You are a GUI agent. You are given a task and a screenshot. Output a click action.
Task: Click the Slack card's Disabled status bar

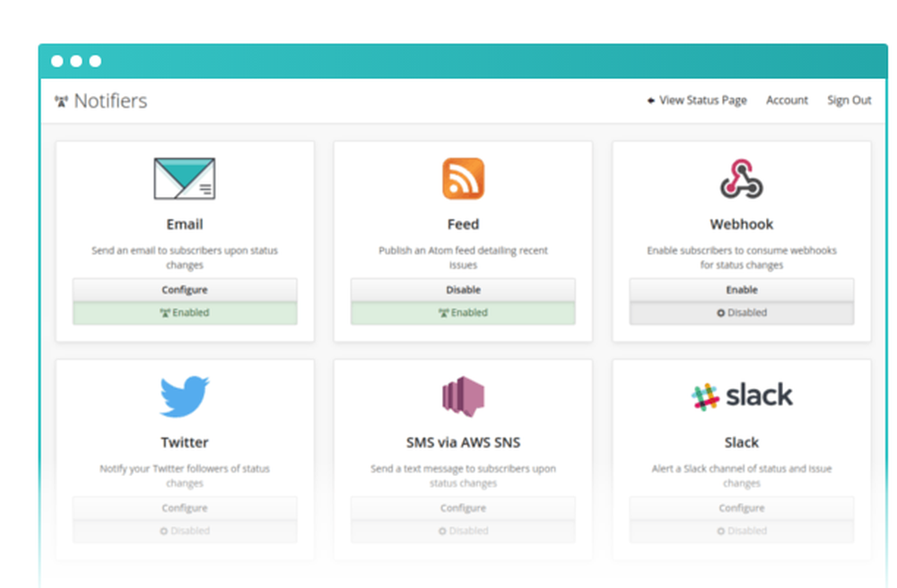click(x=742, y=531)
